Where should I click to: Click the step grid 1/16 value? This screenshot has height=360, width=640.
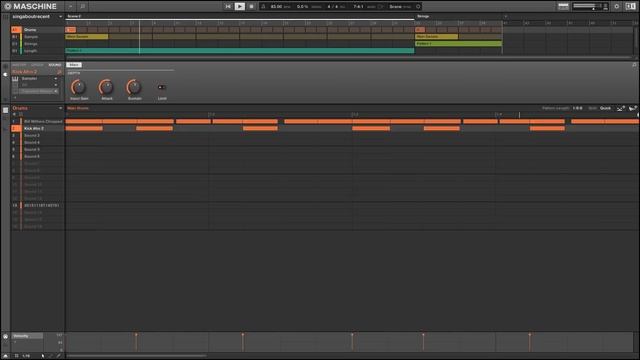[26, 356]
